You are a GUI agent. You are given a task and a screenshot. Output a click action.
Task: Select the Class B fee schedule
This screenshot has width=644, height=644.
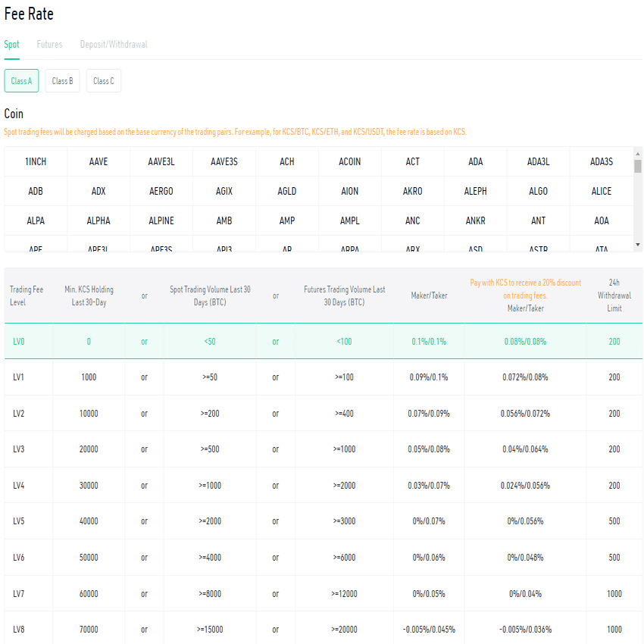(x=61, y=80)
